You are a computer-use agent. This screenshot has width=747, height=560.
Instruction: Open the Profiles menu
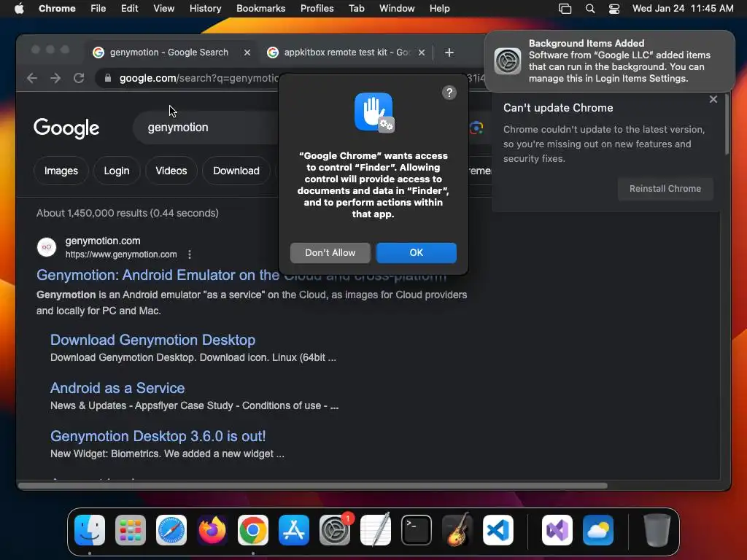click(317, 8)
